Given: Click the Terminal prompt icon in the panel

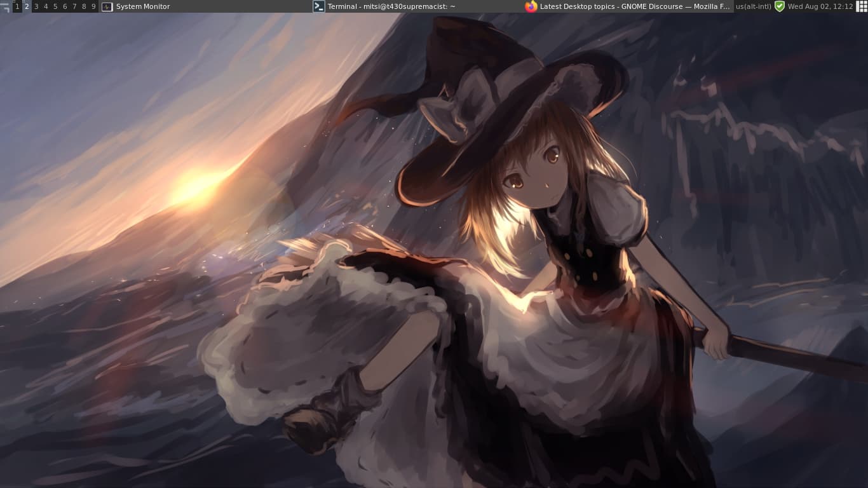Looking at the screenshot, I should (319, 6).
